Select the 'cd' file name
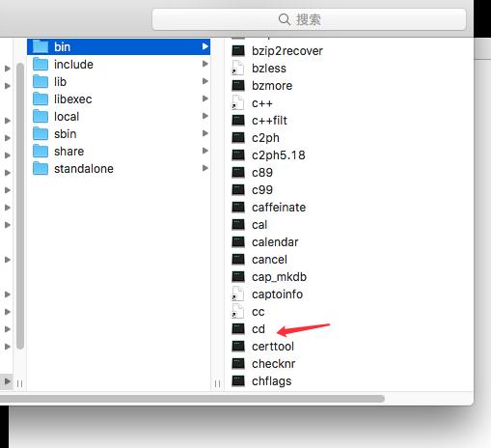This screenshot has width=491, height=448. (x=259, y=329)
